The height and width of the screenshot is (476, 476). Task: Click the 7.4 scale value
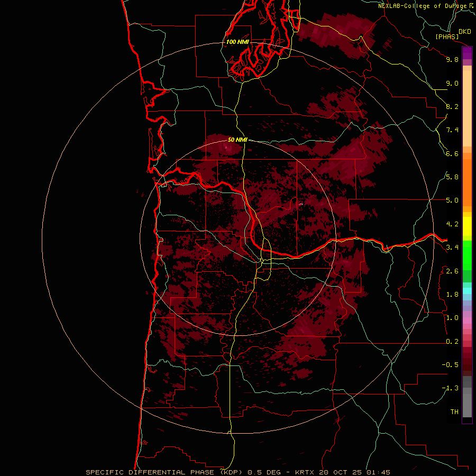coord(452,130)
